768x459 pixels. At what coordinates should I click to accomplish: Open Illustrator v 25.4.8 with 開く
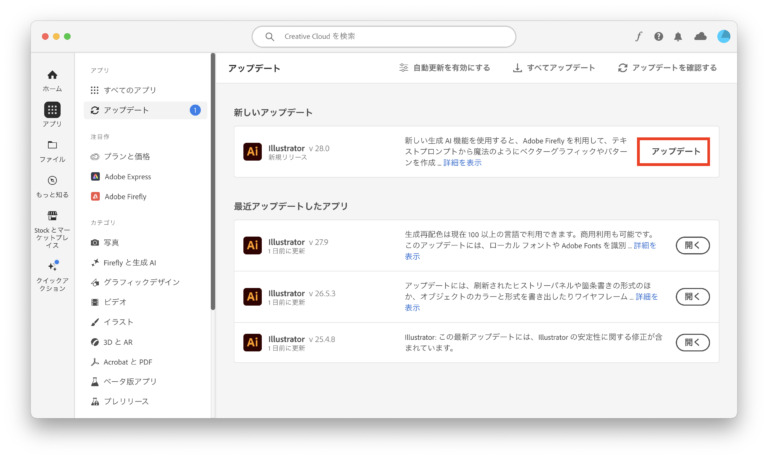tap(693, 342)
